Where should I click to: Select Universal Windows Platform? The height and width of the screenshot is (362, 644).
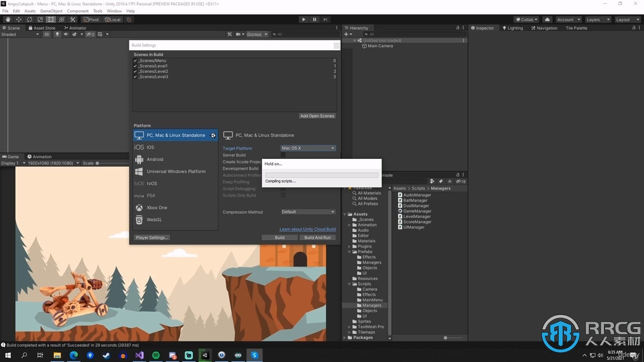[x=175, y=171]
